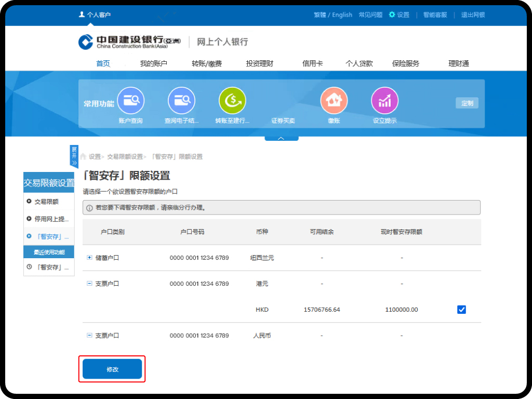This screenshot has width=532, height=399.
Task: Collapse the 人民币 支票户口 row
Action: click(89, 336)
